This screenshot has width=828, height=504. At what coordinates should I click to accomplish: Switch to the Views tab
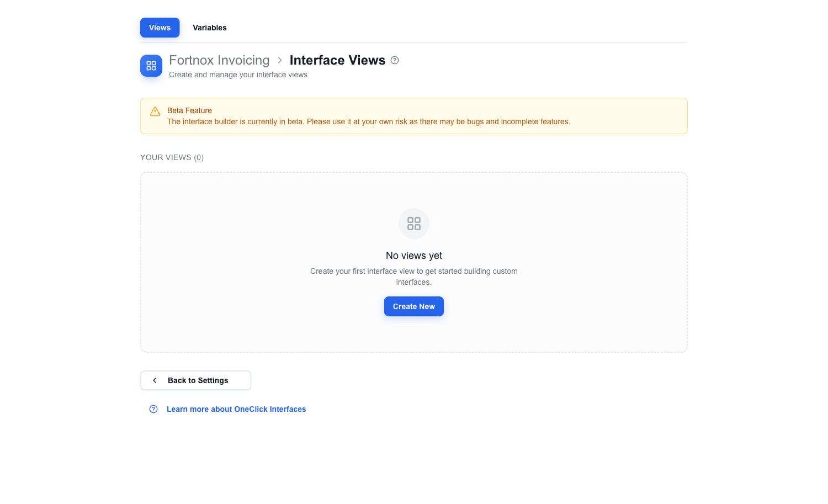coord(160,28)
